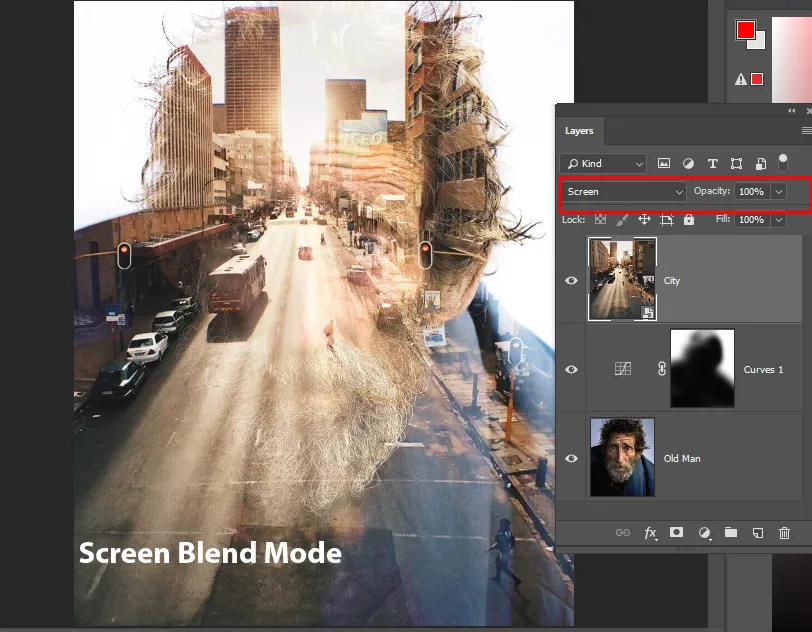Open Layers panel flyout menu
This screenshot has height=632, width=812.
point(806,131)
